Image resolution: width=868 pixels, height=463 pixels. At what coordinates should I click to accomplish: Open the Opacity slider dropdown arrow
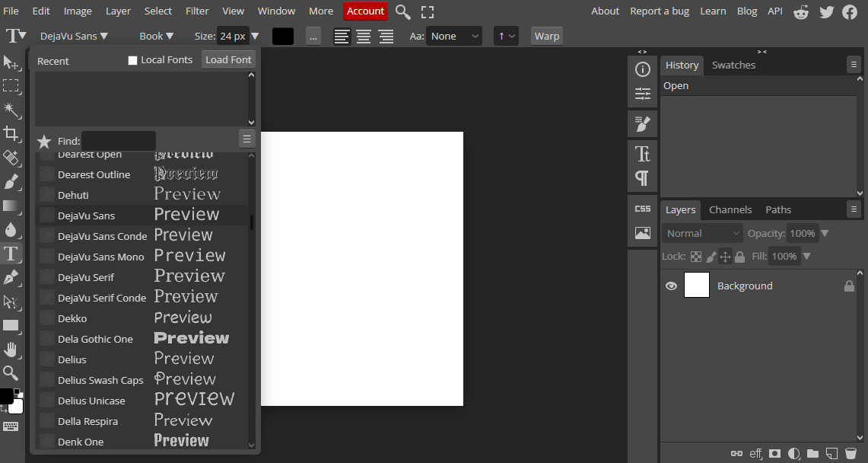[x=825, y=233]
